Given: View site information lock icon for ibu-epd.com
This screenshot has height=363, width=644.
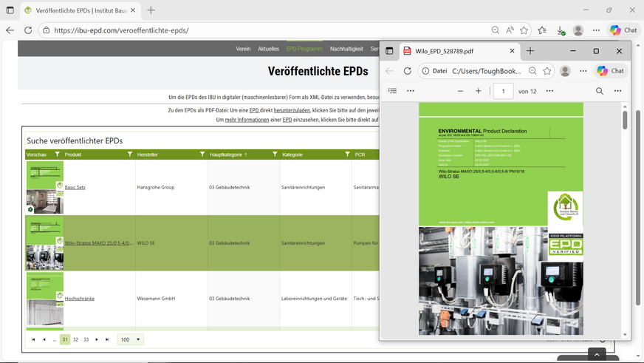Looking at the screenshot, I should (x=47, y=30).
